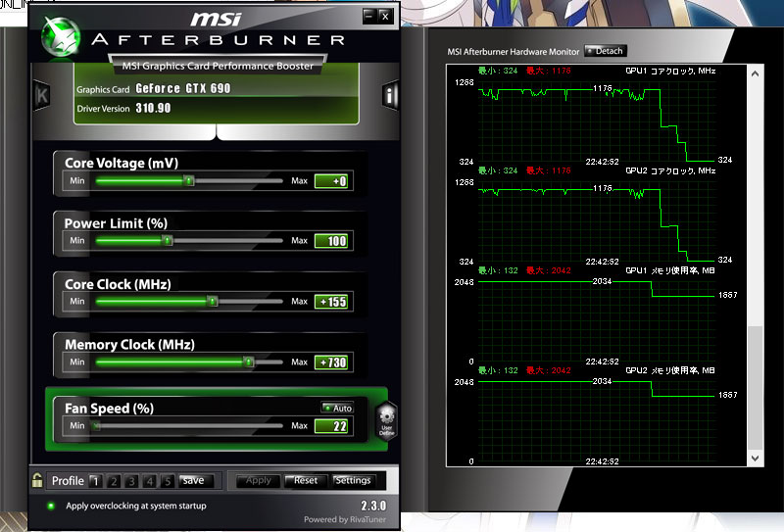Select profile slot 3
The image size is (784, 532).
[131, 481]
